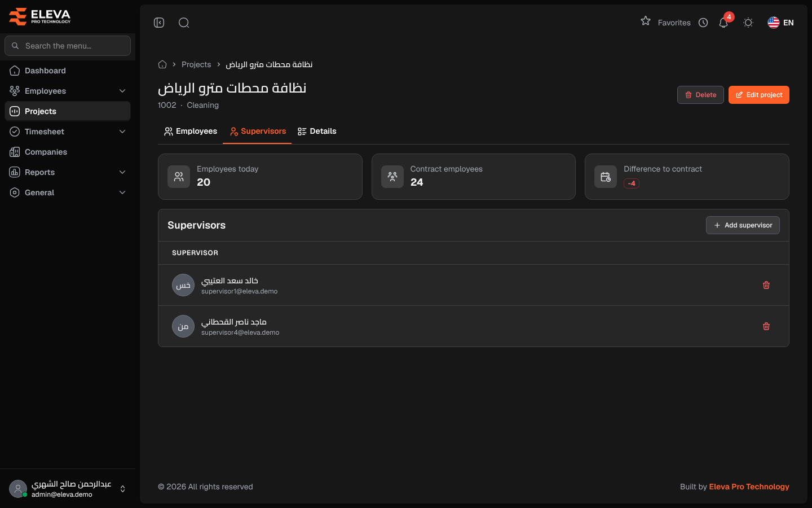
Task: Open Projects in the sidebar
Action: (x=68, y=111)
